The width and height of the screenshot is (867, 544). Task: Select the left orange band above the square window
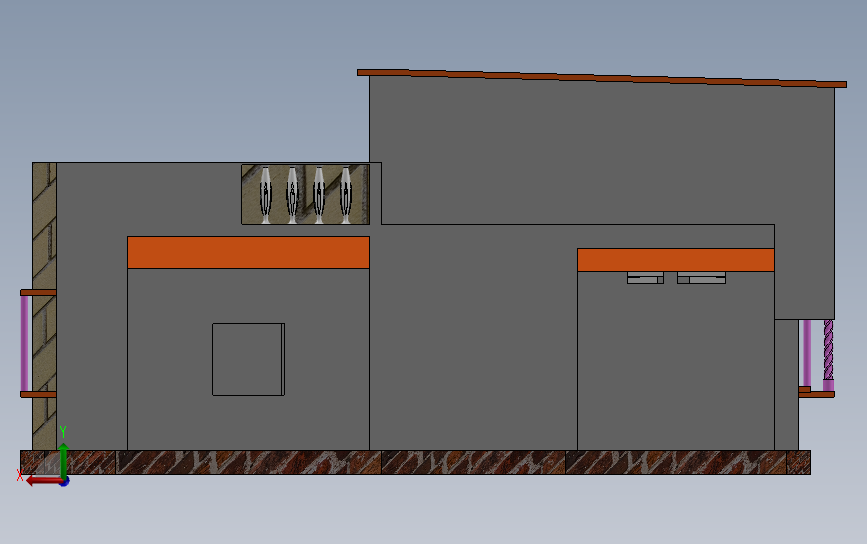(248, 253)
